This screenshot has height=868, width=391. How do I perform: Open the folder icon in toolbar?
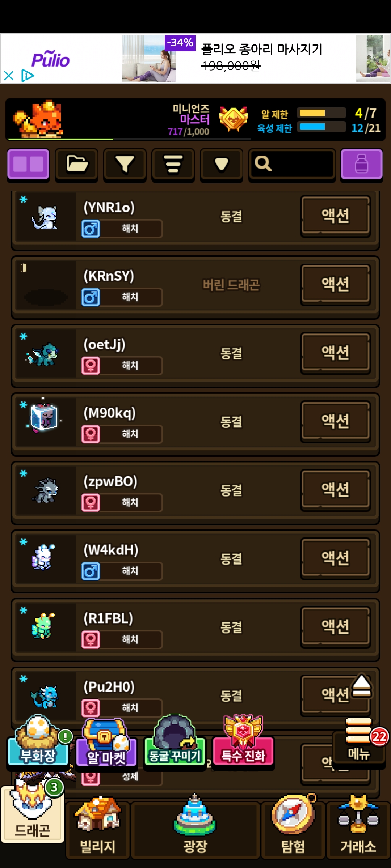point(76,164)
